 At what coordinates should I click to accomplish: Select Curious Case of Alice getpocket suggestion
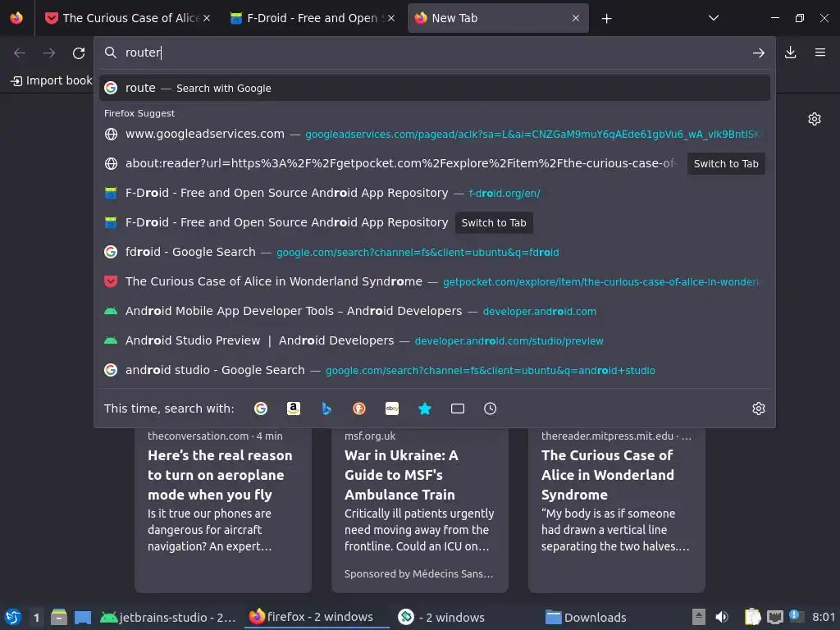pyautogui.click(x=435, y=281)
